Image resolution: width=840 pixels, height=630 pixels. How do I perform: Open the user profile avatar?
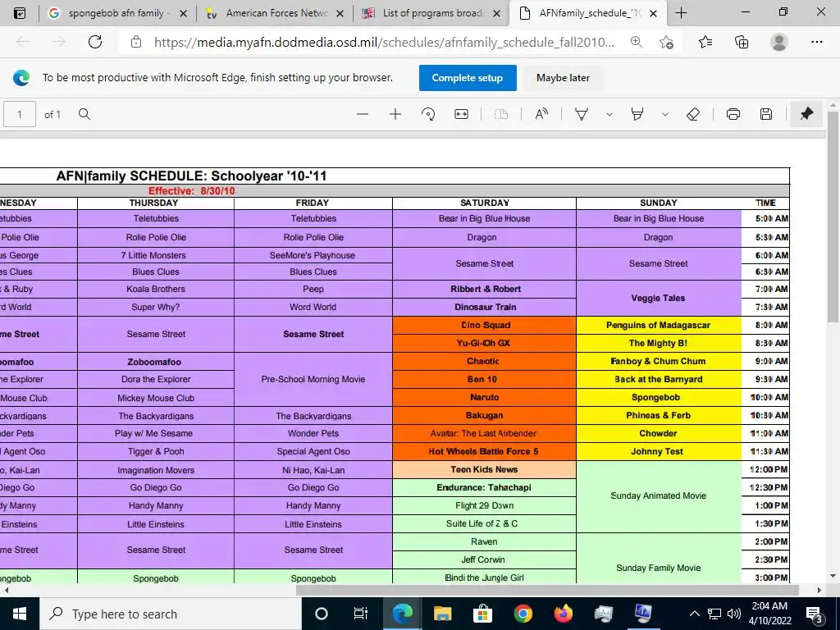779,42
